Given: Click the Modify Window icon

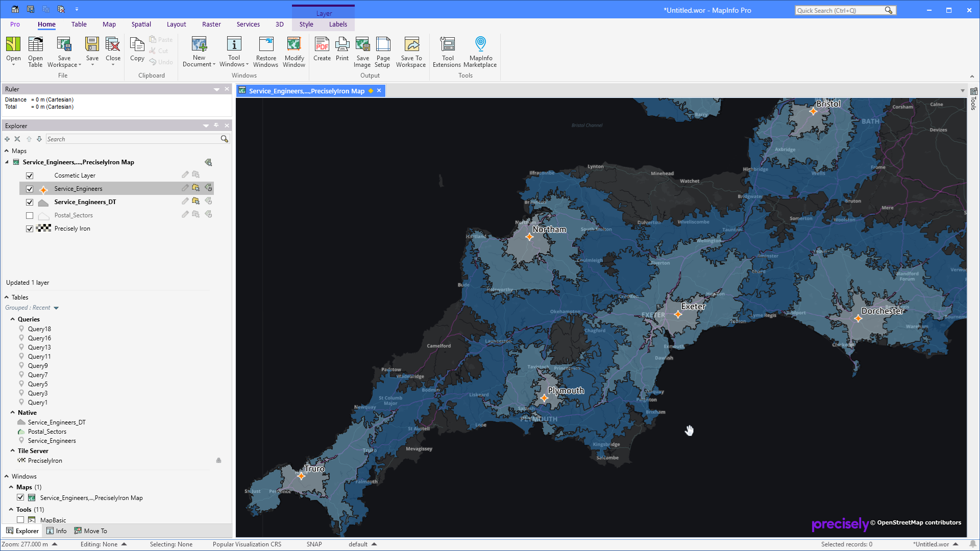Looking at the screenshot, I should [x=294, y=44].
